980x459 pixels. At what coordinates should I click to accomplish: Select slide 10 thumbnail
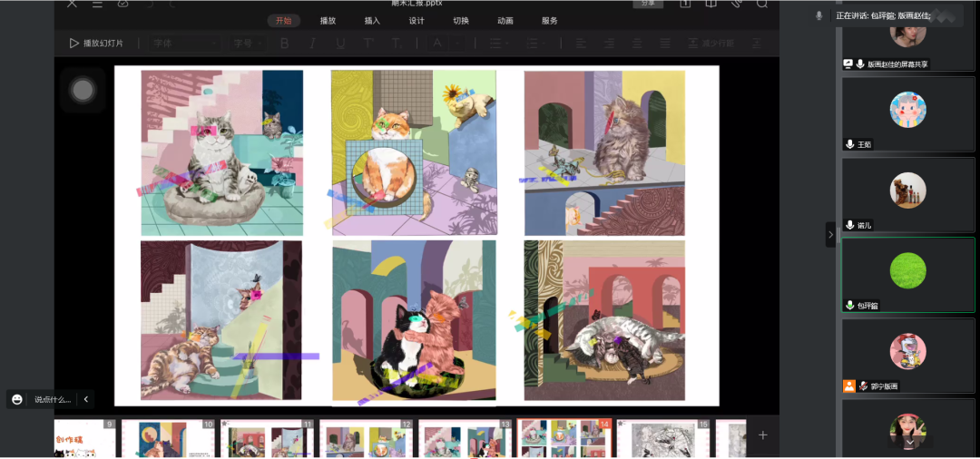coord(168,438)
